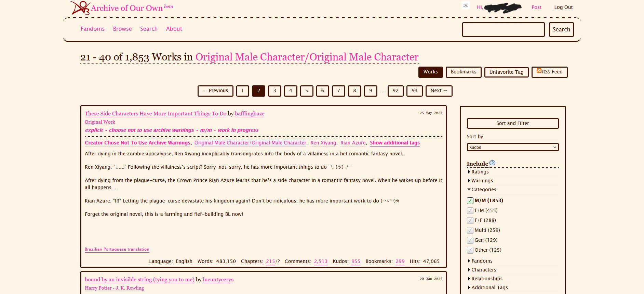Expand the Characters filter section
644x294 pixels.
482,270
